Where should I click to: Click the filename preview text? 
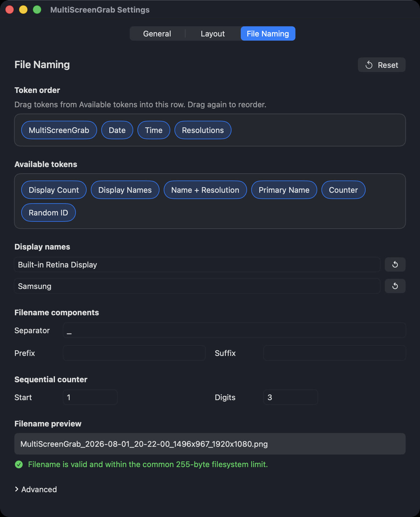coord(144,444)
